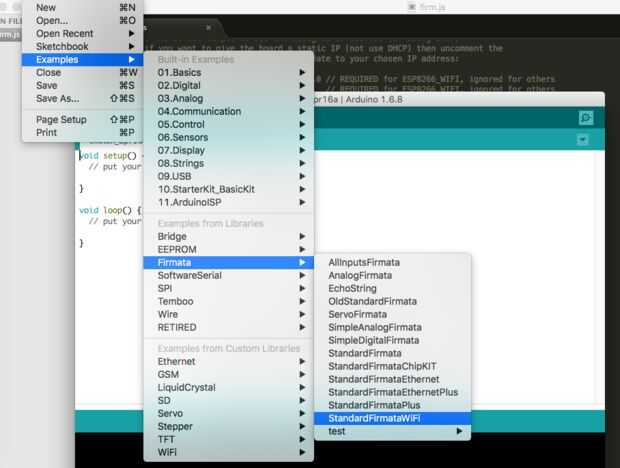This screenshot has height=468, width=620.
Task: Open the 09.USB examples entry
Action: [229, 176]
